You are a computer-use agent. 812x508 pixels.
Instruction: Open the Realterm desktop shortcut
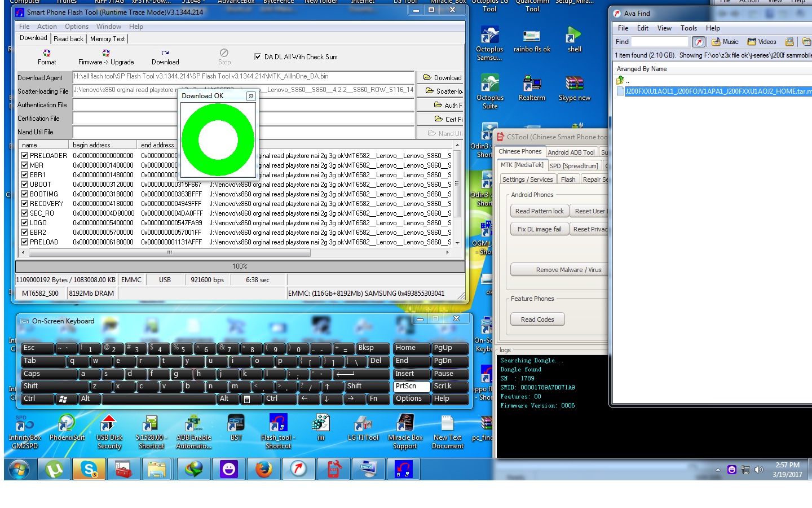(x=532, y=89)
